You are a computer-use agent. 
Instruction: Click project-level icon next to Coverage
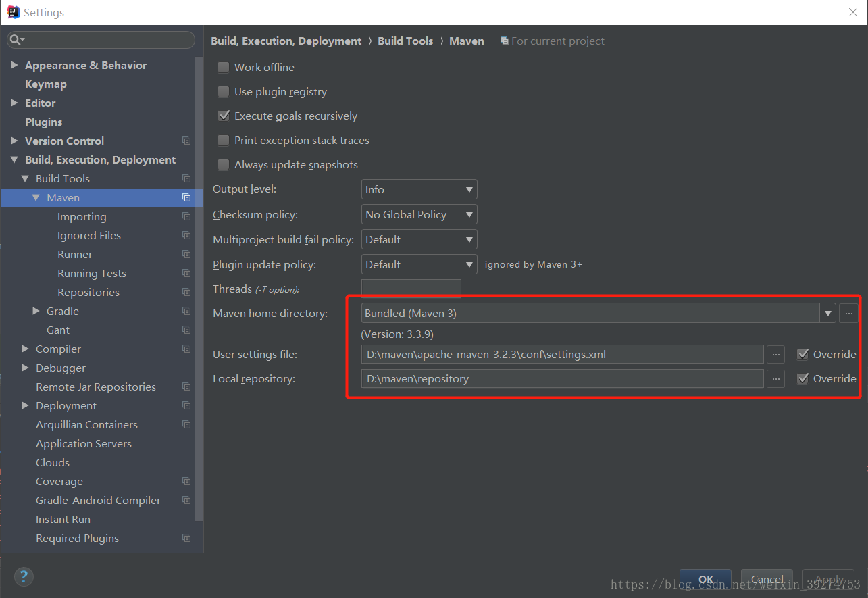coord(186,481)
